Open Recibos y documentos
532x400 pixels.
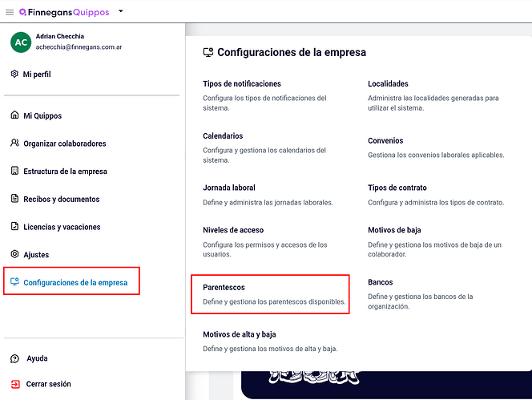click(62, 200)
